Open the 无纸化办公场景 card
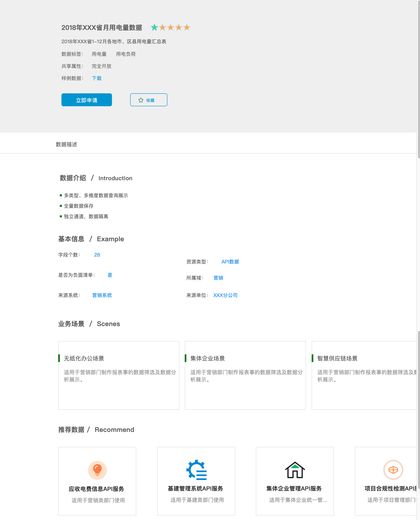Viewport: 420px width, 520px height. click(x=119, y=375)
